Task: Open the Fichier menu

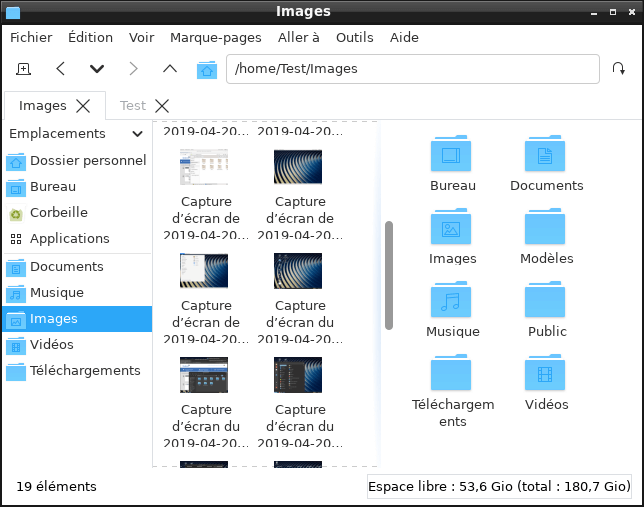Action: pos(31,37)
